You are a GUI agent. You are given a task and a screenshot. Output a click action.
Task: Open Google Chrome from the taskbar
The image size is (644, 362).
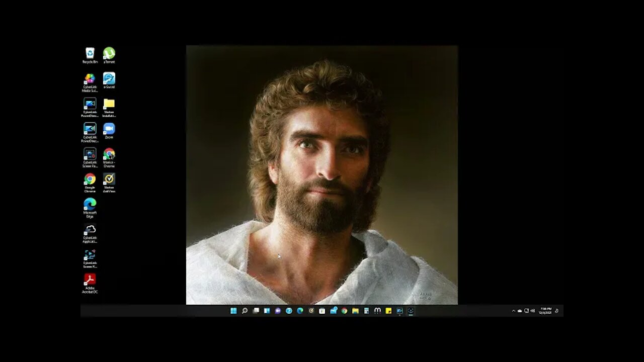[x=344, y=311]
